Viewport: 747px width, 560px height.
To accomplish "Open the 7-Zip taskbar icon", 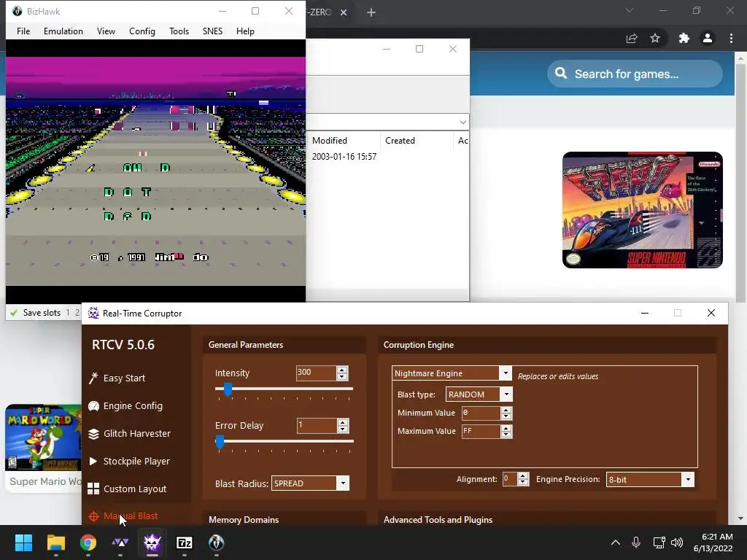I will click(185, 542).
